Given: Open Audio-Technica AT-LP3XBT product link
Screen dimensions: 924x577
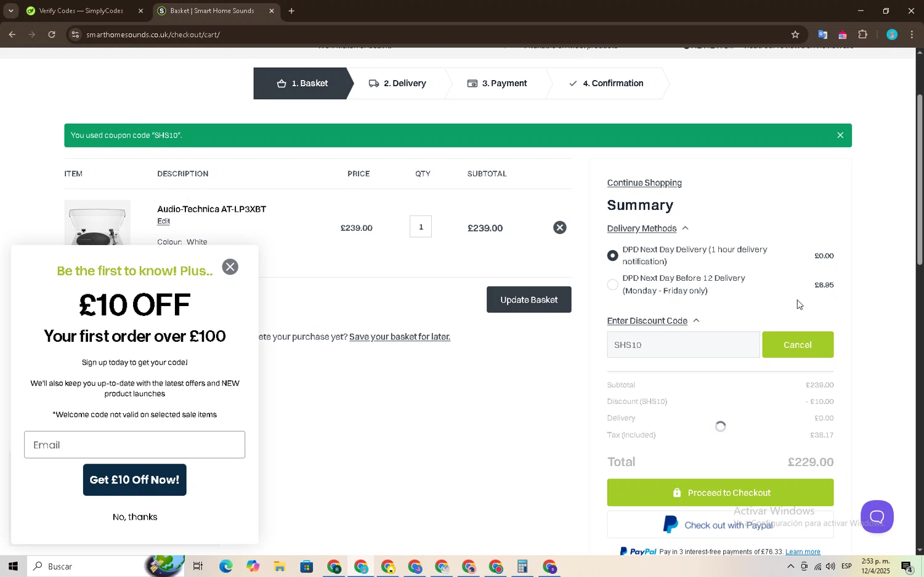Looking at the screenshot, I should tap(211, 209).
